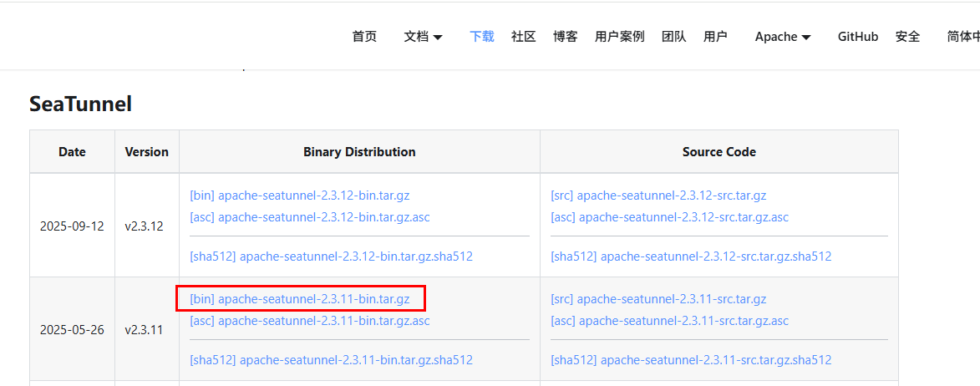Screen dimensions: 980x386
Task: Open sha512 checksum for 2.3.12 bin
Action: (x=331, y=256)
